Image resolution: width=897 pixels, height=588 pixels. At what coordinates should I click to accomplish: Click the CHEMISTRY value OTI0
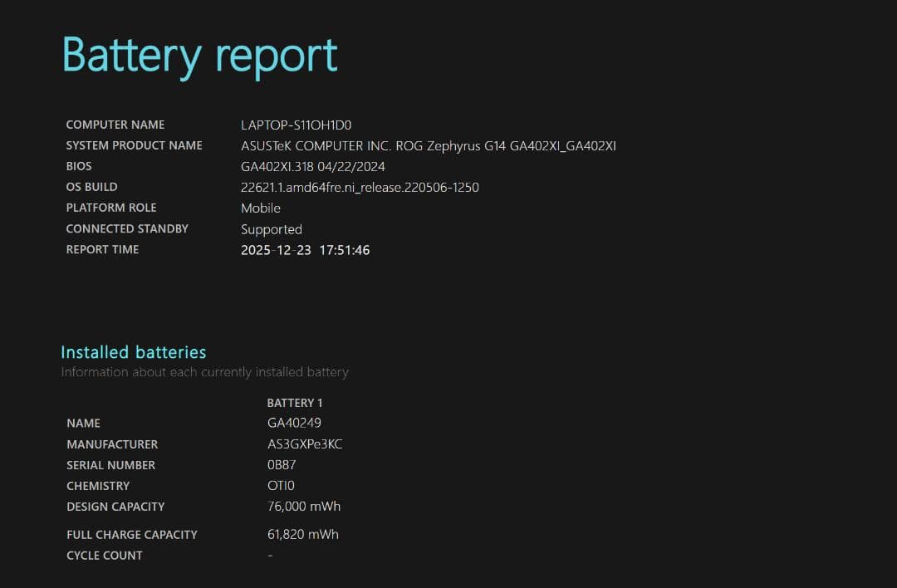pos(282,486)
